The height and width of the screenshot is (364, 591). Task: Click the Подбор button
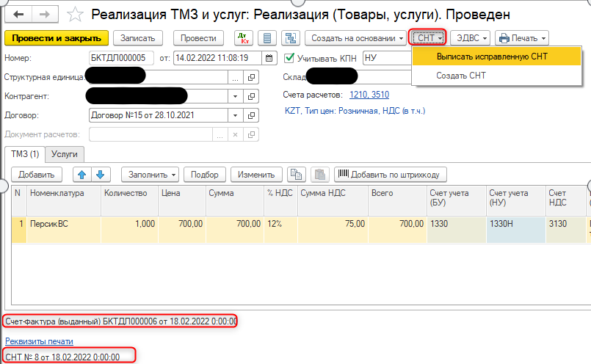(204, 175)
